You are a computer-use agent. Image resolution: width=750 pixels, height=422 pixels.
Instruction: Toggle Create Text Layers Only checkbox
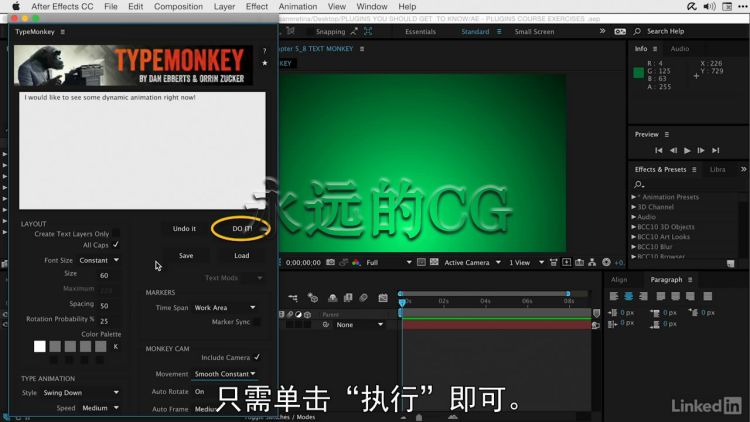116,233
